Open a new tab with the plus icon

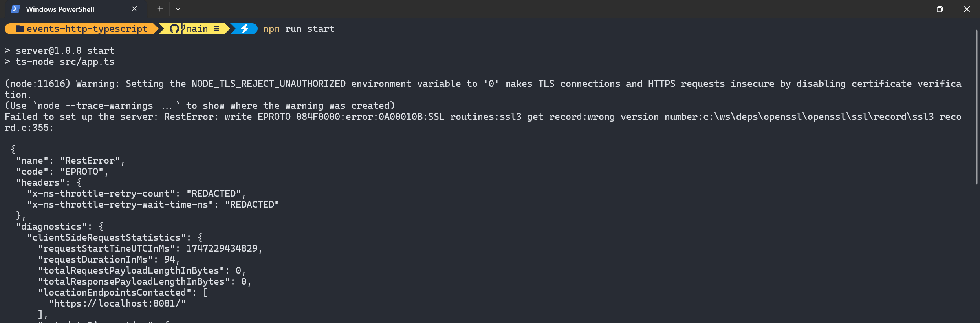click(x=159, y=9)
